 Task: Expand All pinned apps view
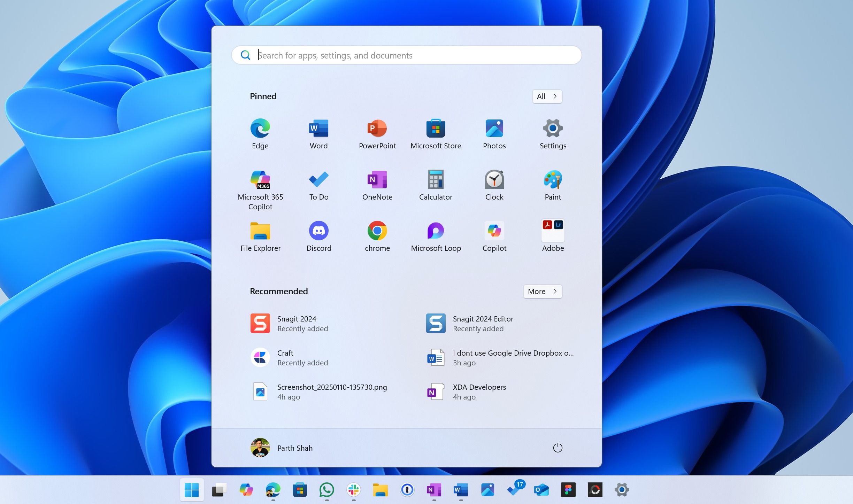[546, 96]
